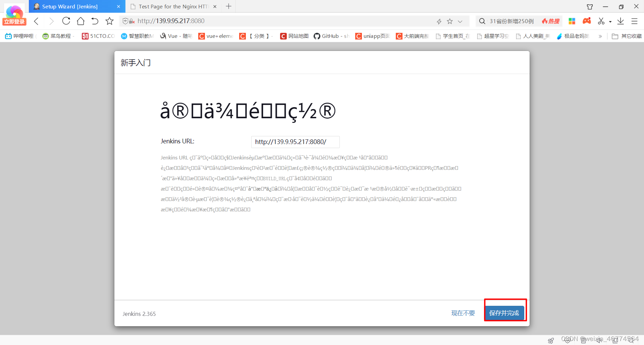The width and height of the screenshot is (644, 345).
Task: Open the Vue bookmark
Action: (176, 36)
